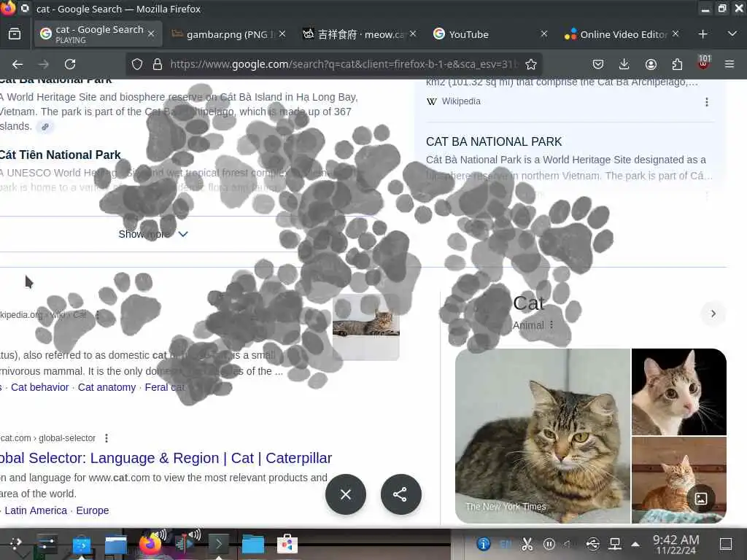Open the Firefox account icon
747x560 pixels.
(651, 64)
